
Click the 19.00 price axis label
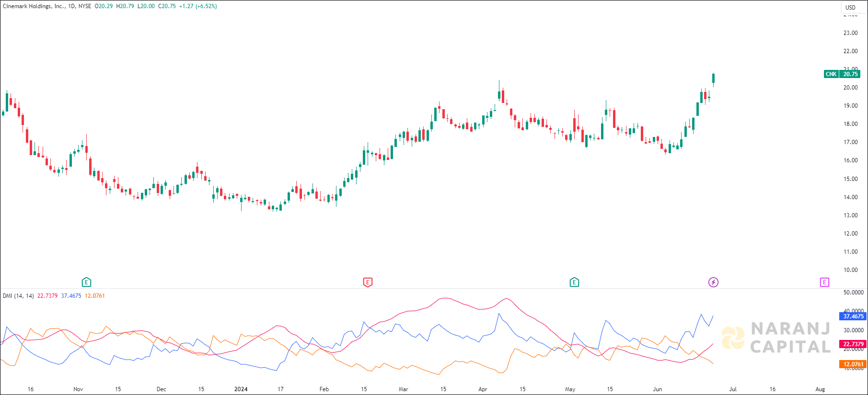click(851, 106)
